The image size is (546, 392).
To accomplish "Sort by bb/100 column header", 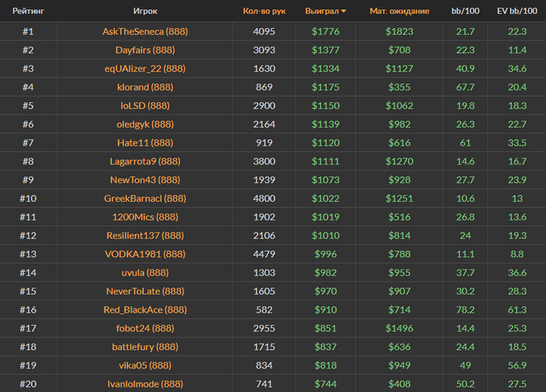I will tap(465, 12).
